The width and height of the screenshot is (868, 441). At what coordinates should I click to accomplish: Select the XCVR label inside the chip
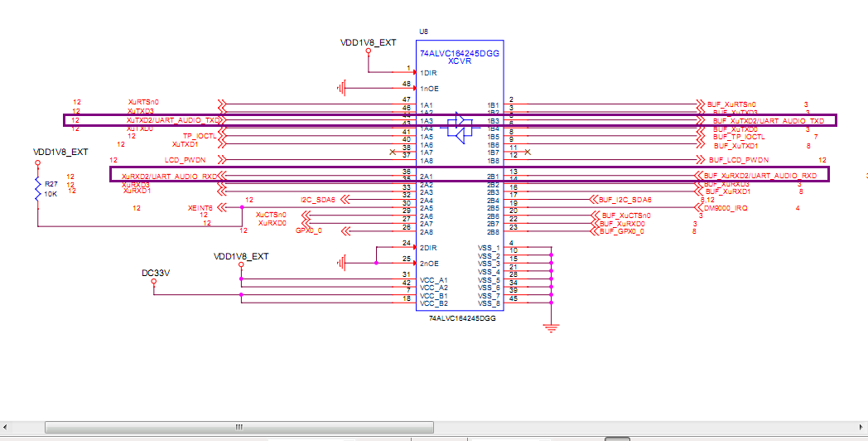coord(460,61)
